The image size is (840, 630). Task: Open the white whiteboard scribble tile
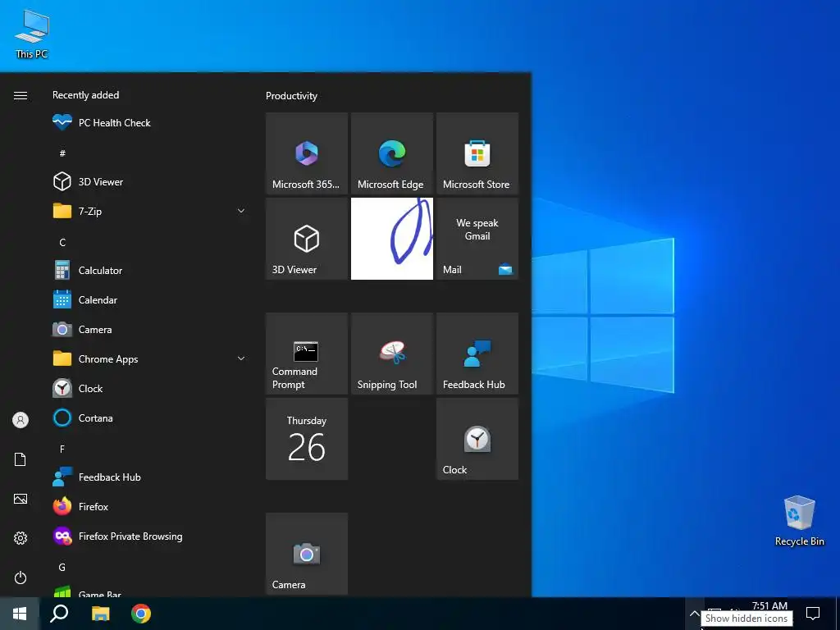pyautogui.click(x=392, y=239)
